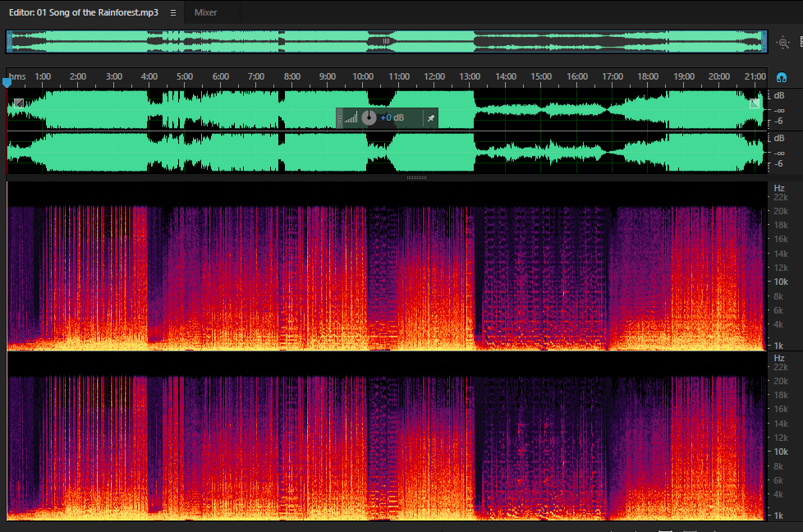Screen dimensions: 803x532
Task: Click the 13:00 mark on the time ruler
Action: (x=470, y=76)
